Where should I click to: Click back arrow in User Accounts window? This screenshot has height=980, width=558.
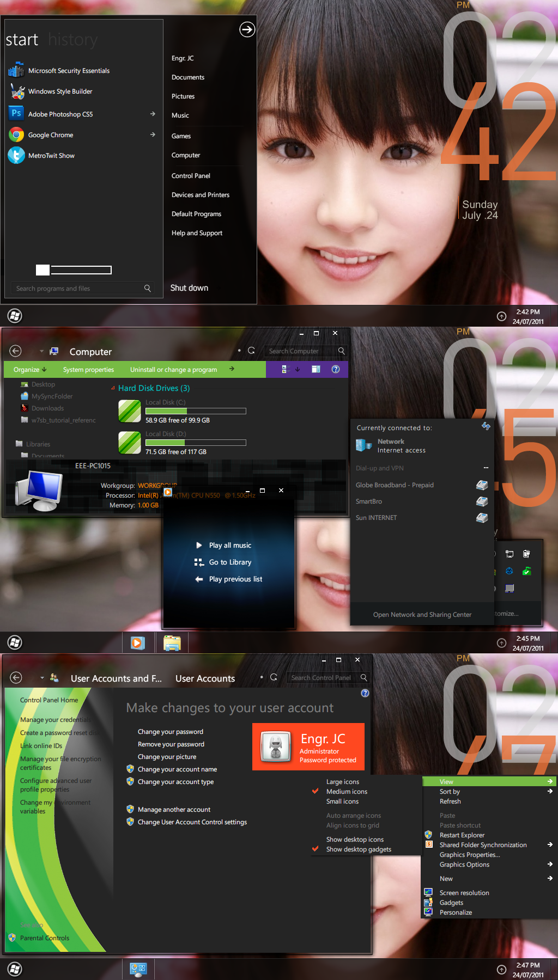click(16, 677)
